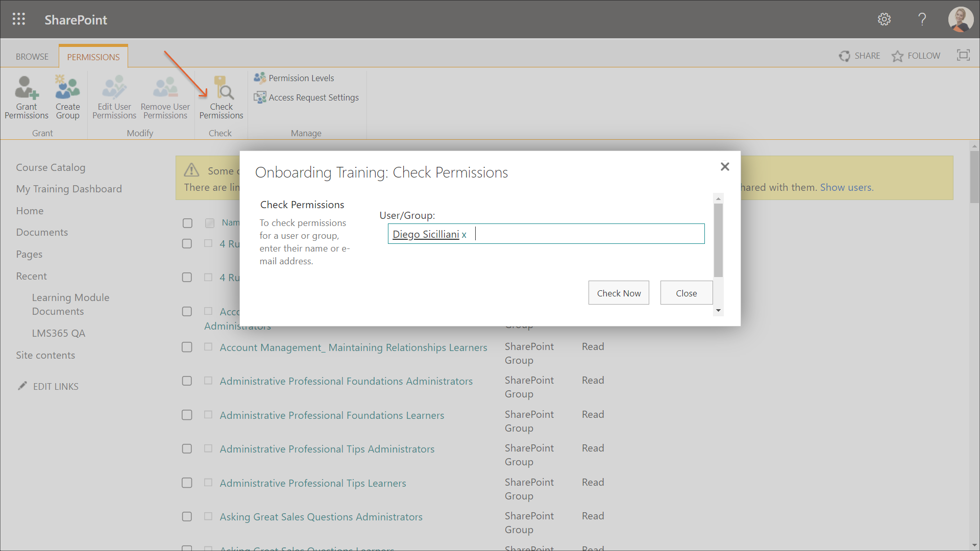Viewport: 980px width, 551px height.
Task: Toggle the focus on content icon
Action: [x=963, y=55]
